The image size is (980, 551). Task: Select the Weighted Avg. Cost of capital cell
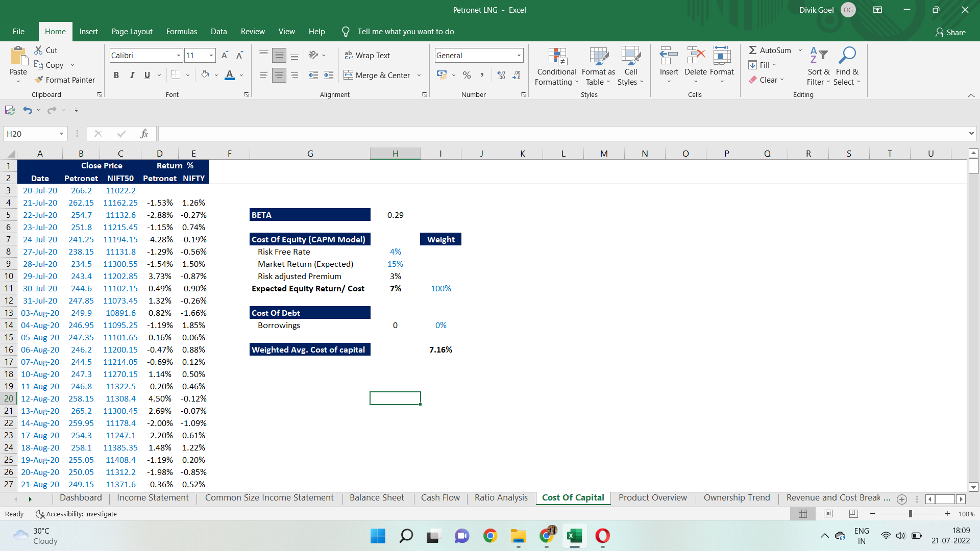pyautogui.click(x=310, y=349)
